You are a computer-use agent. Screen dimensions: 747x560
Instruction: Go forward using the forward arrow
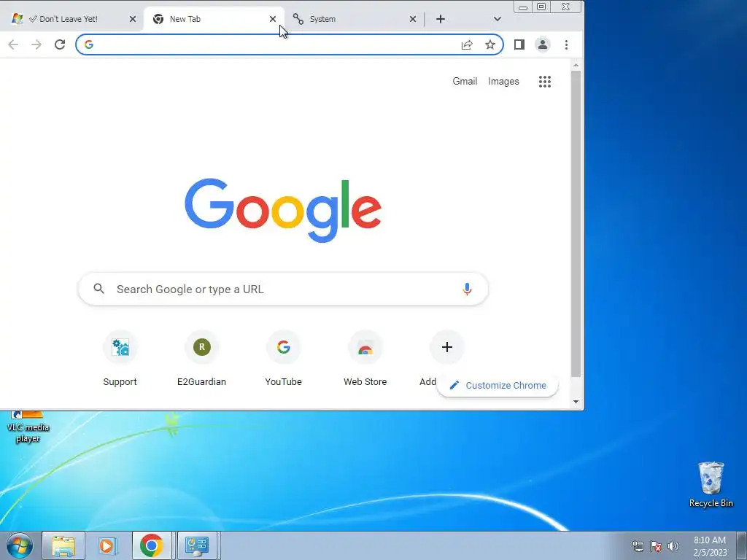pyautogui.click(x=36, y=44)
